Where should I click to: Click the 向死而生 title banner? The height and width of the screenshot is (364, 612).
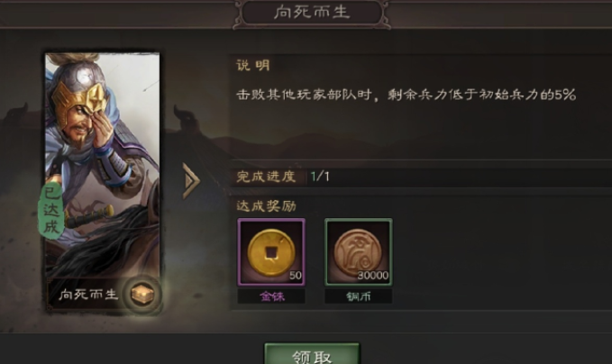click(x=312, y=13)
